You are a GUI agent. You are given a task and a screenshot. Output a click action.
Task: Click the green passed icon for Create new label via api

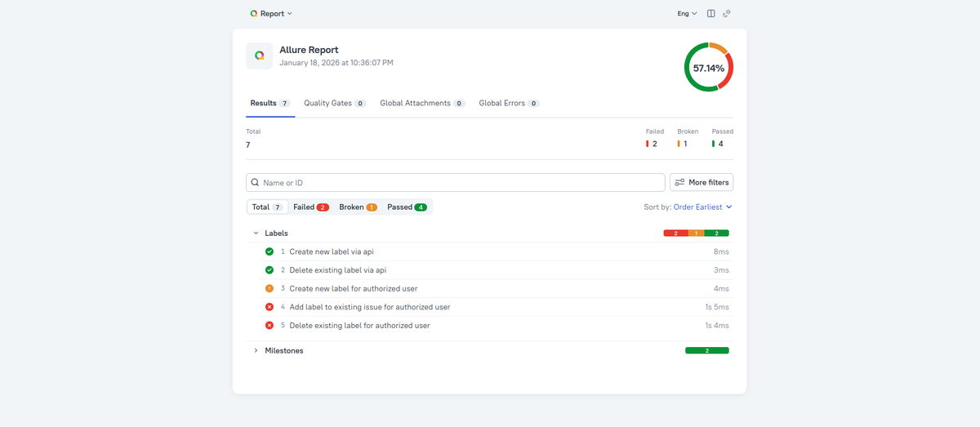(269, 251)
